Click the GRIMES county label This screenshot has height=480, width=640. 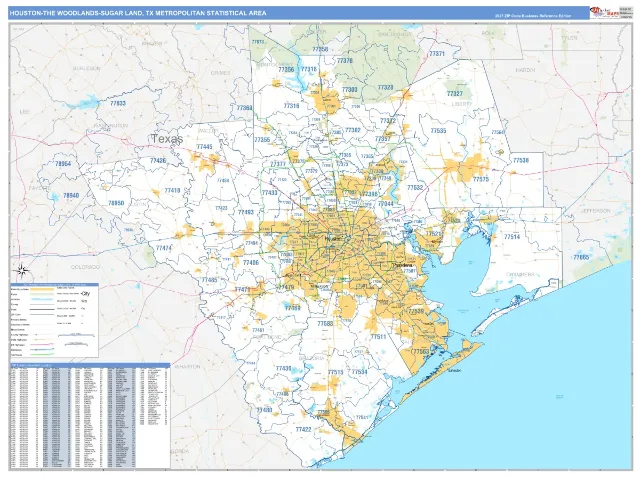[220, 73]
